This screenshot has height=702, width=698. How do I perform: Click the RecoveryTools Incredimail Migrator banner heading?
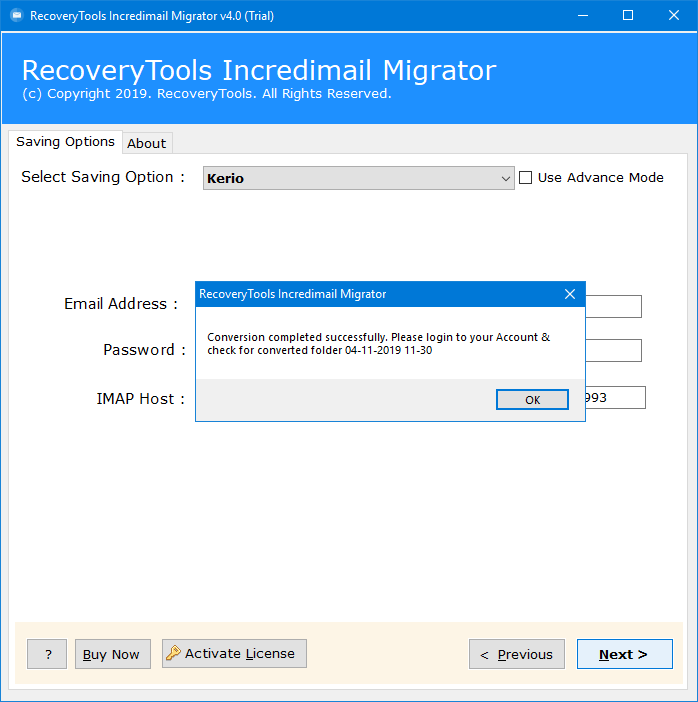coord(259,70)
